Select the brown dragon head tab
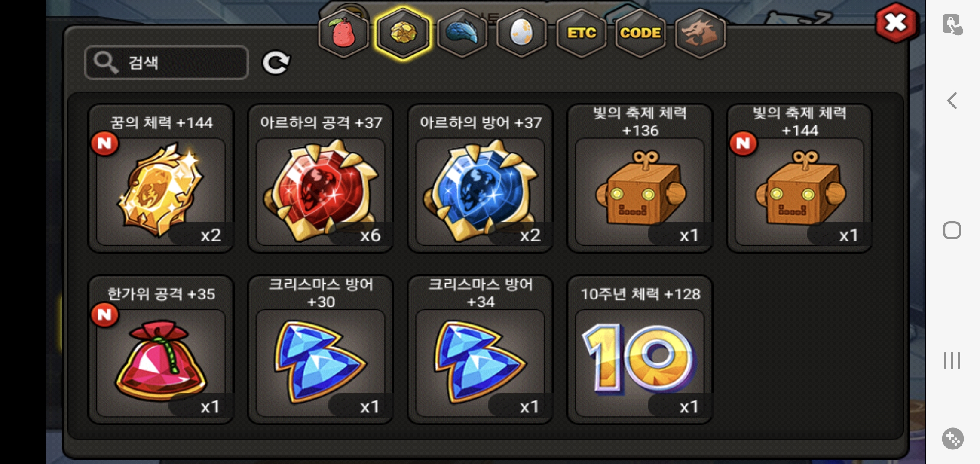The image size is (980, 464). tap(700, 34)
